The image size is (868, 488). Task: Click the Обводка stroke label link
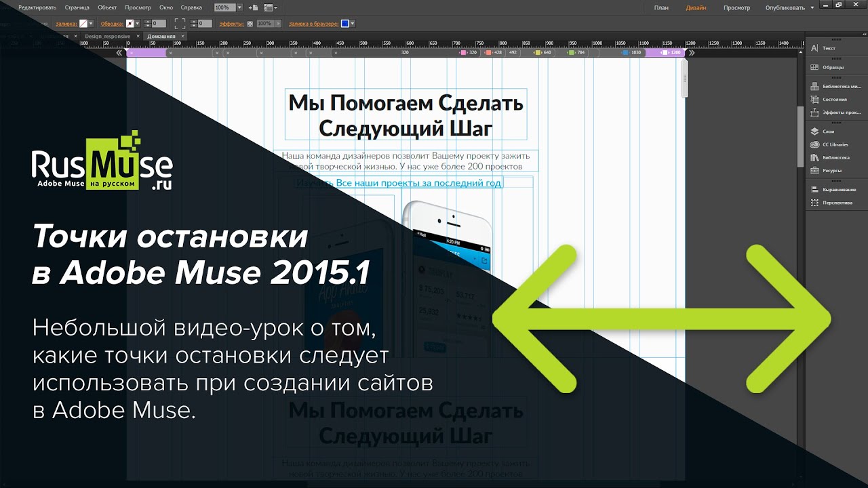pyautogui.click(x=112, y=24)
